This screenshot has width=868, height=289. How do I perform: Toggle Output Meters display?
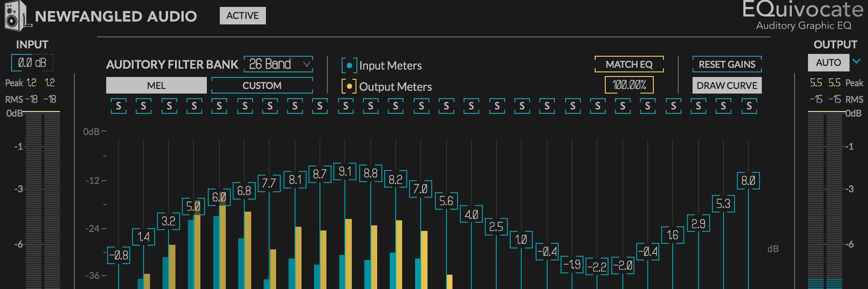point(349,86)
